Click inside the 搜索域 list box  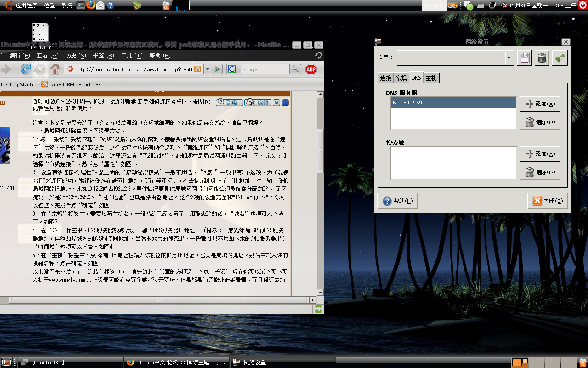(x=454, y=163)
